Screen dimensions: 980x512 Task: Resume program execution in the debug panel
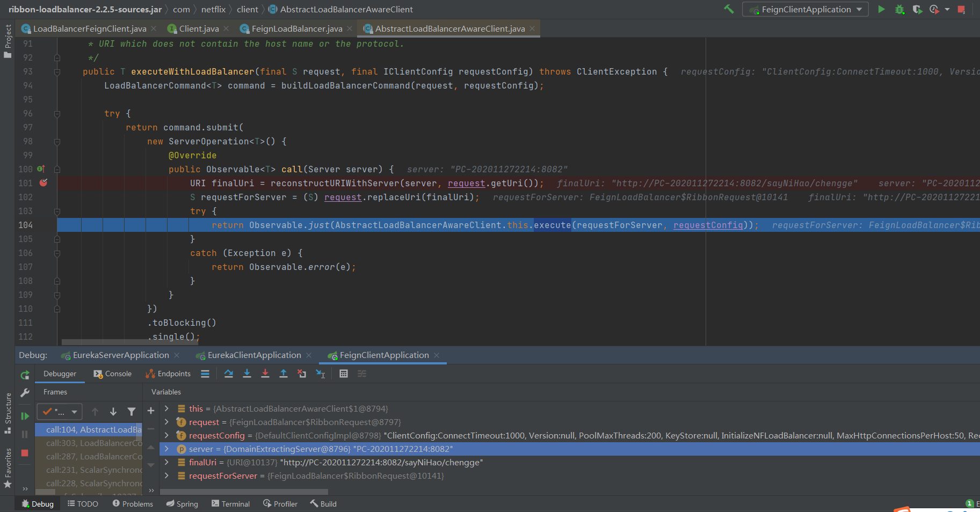[x=25, y=416]
